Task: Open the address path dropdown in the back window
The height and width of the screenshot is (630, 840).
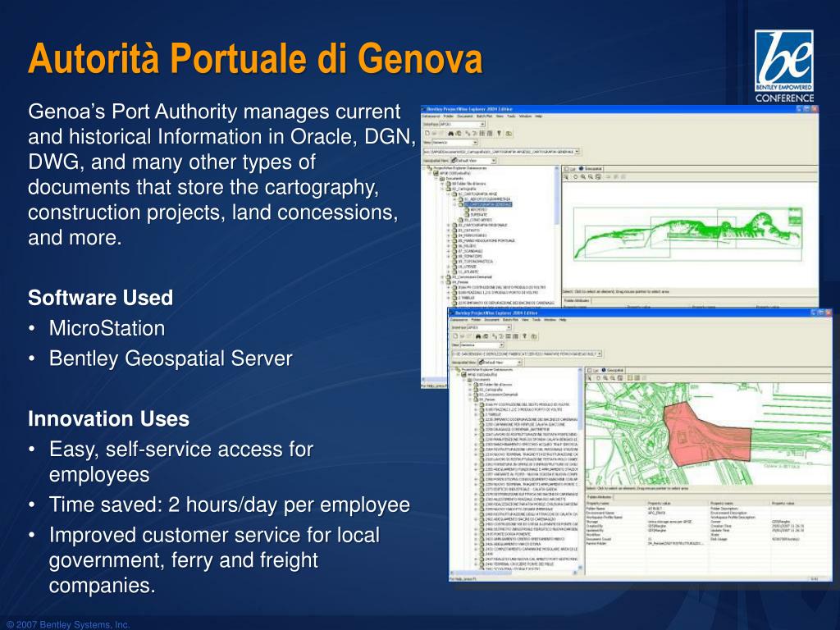Action: (x=501, y=152)
